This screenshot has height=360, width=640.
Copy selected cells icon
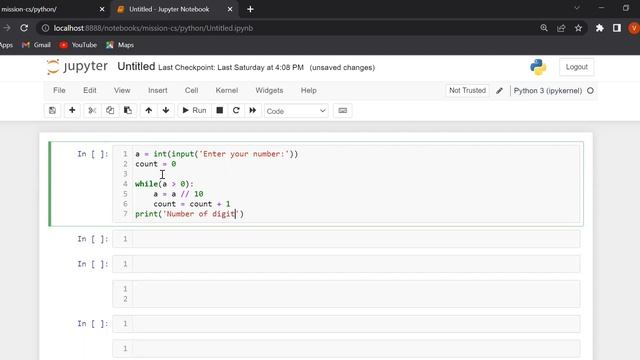coord(110,110)
